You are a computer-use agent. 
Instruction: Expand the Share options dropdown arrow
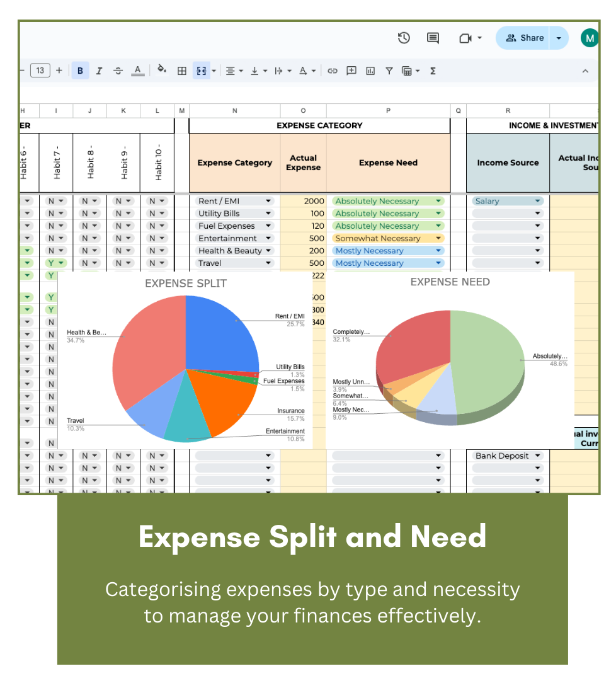(559, 38)
